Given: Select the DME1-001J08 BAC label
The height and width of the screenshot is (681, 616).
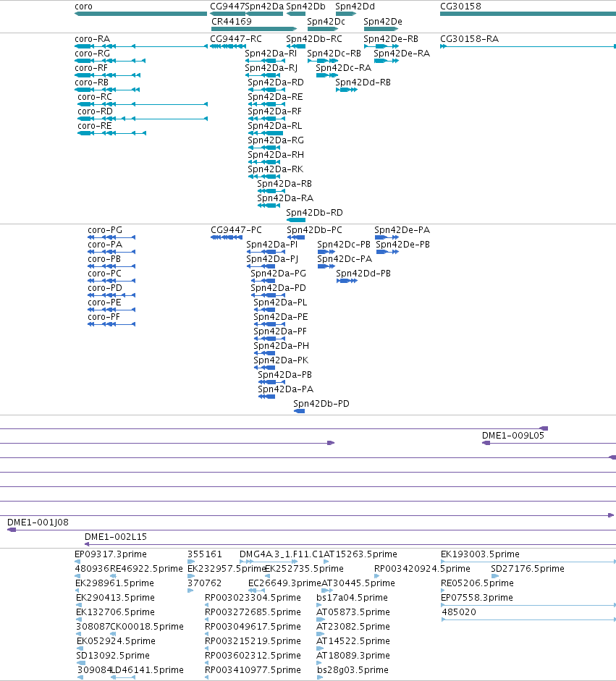Looking at the screenshot, I should point(38,523).
